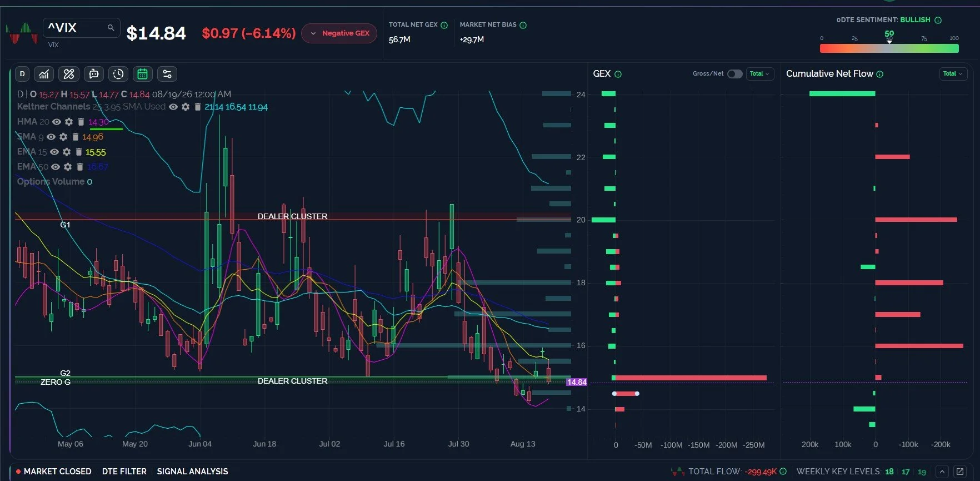Open the D timeframe selector
Screen dimensions: 980x481
(22, 74)
